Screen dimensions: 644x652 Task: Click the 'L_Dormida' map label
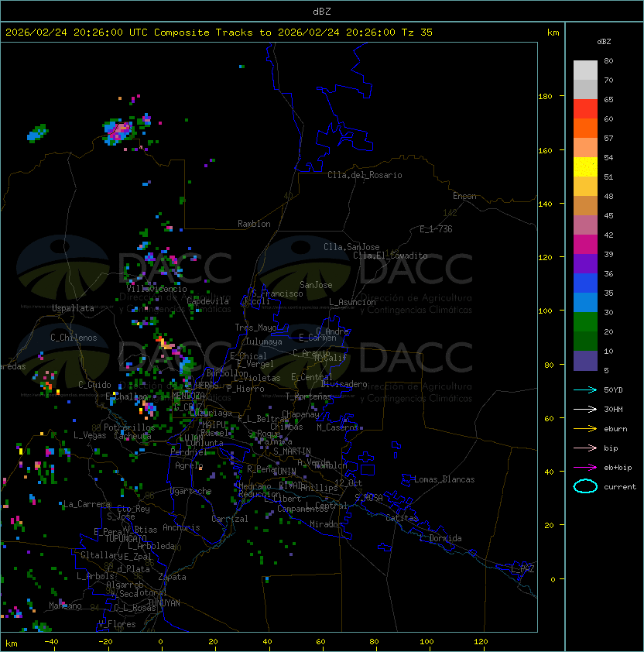pos(440,538)
